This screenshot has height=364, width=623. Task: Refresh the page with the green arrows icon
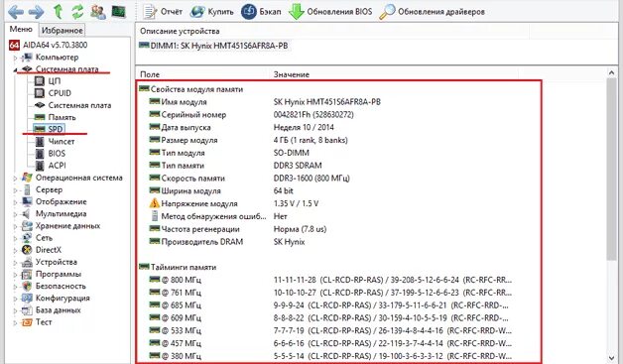[77, 12]
